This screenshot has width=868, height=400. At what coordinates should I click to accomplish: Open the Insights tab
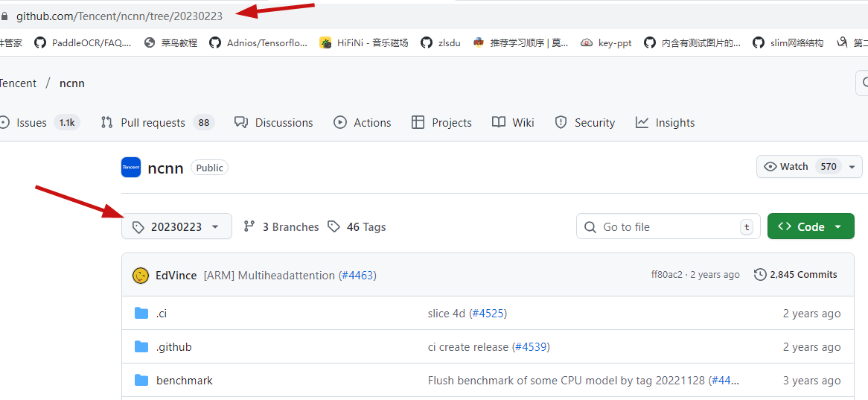[x=665, y=122]
